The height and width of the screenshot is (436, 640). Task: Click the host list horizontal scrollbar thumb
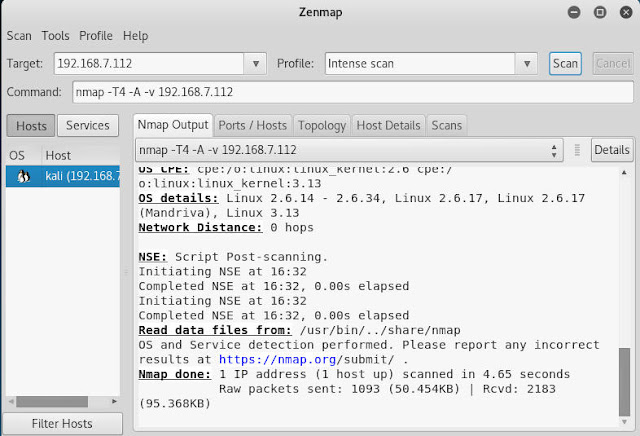click(x=52, y=402)
